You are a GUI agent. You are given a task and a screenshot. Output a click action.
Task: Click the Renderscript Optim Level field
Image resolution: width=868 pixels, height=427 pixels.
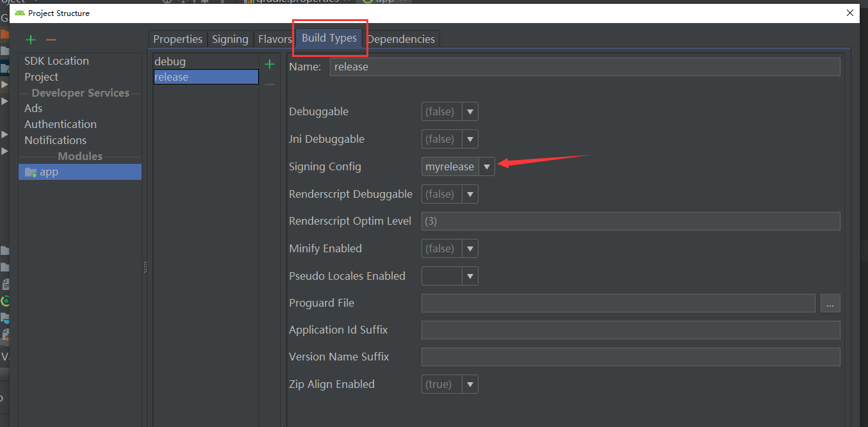630,222
